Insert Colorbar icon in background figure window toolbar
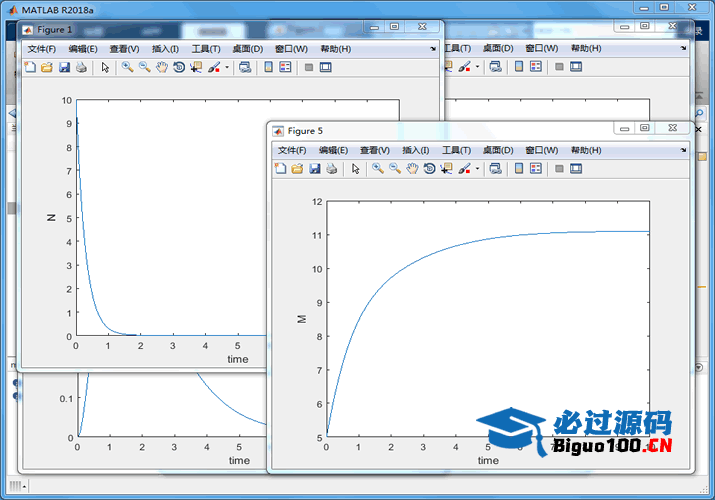This screenshot has width=715, height=500. click(519, 67)
